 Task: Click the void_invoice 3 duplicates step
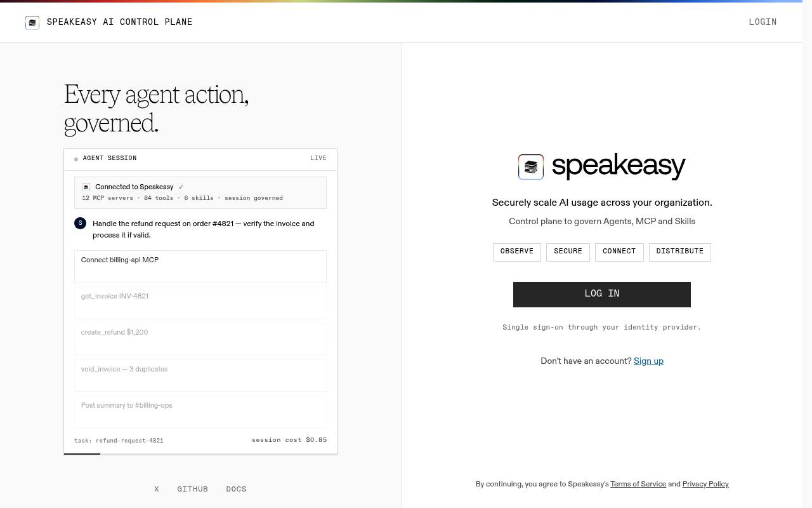(x=200, y=375)
